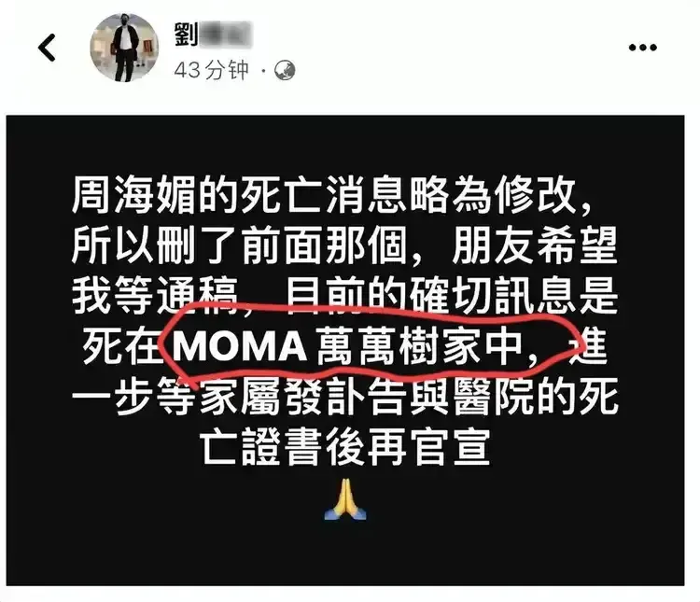Tap the line 所以刪了前面那個
The width and height of the screenshot is (700, 602).
(239, 245)
